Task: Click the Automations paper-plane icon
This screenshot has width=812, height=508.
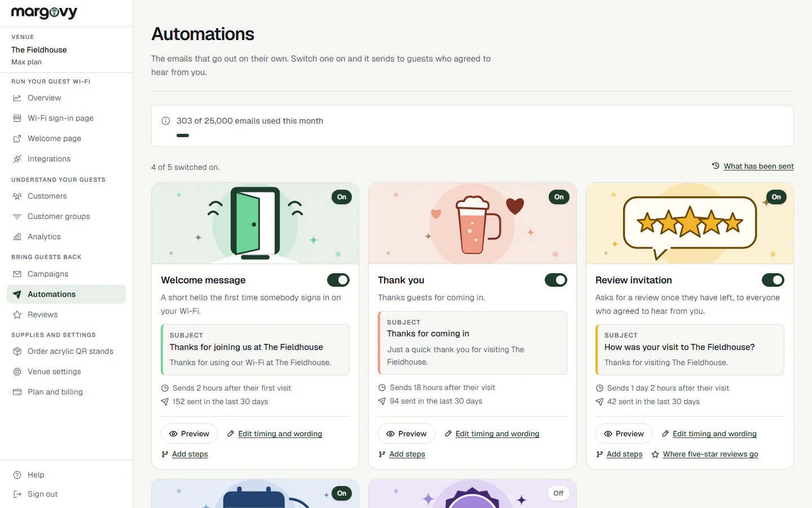Action: [x=17, y=294]
